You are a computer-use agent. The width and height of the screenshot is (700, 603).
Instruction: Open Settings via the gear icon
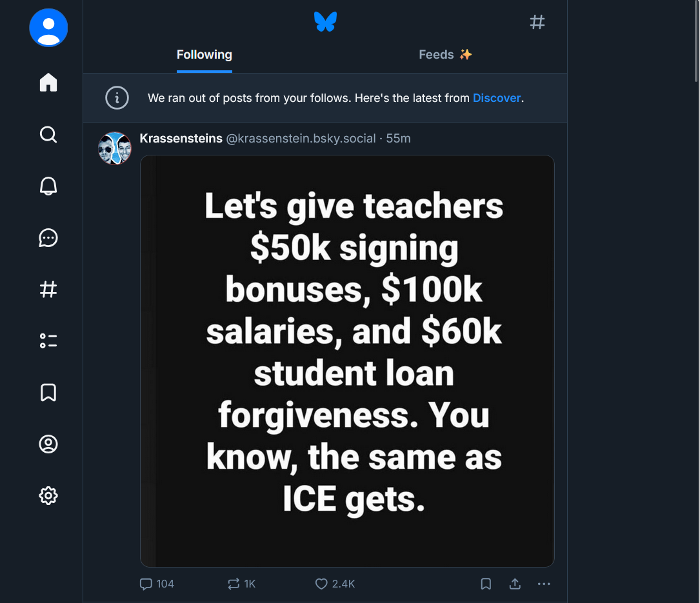48,495
